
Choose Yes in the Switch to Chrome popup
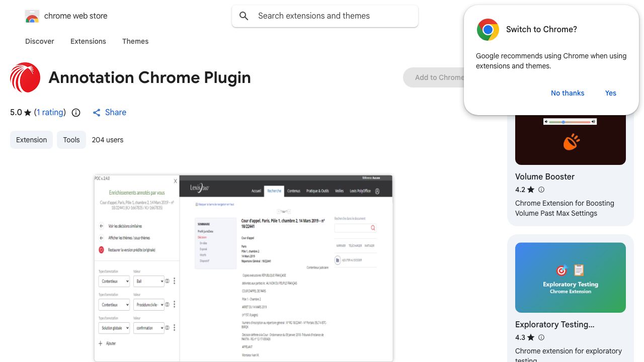(611, 93)
